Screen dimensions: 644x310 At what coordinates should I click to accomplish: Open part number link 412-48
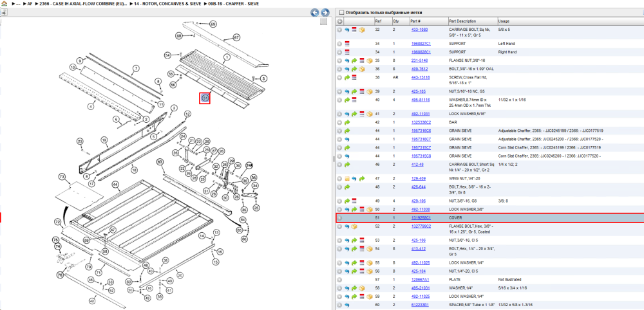pyautogui.click(x=417, y=165)
